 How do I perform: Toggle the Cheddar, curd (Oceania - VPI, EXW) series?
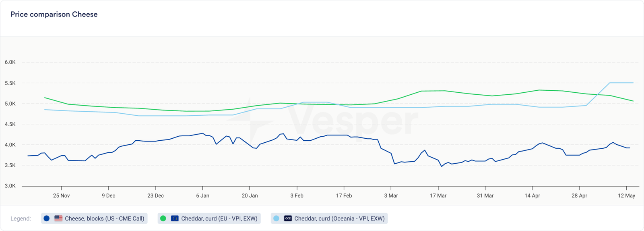[339, 219]
